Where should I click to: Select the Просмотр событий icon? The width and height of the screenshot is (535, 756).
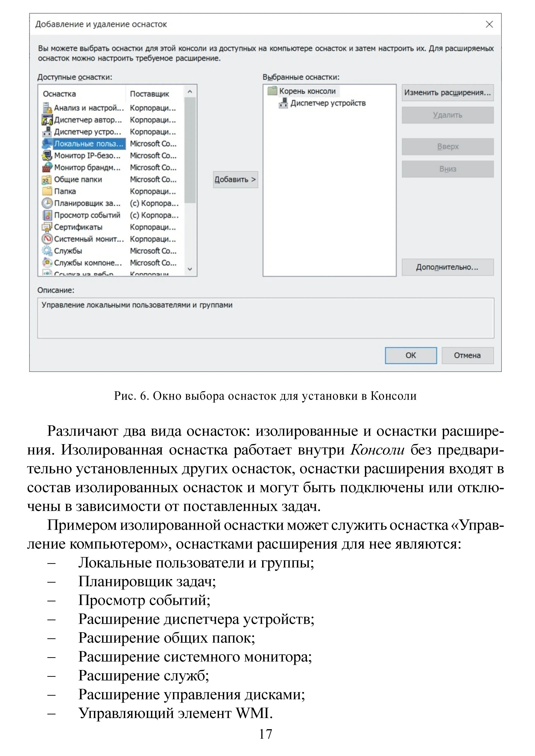47,215
